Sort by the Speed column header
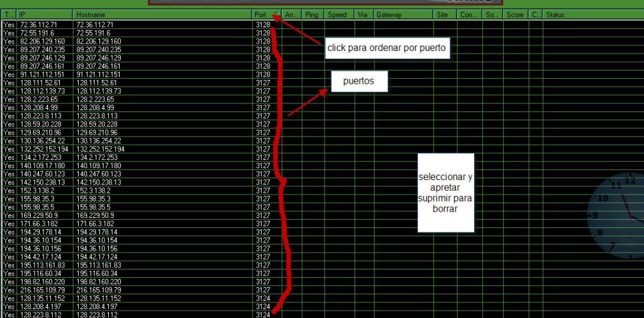The width and height of the screenshot is (644, 318). click(339, 14)
